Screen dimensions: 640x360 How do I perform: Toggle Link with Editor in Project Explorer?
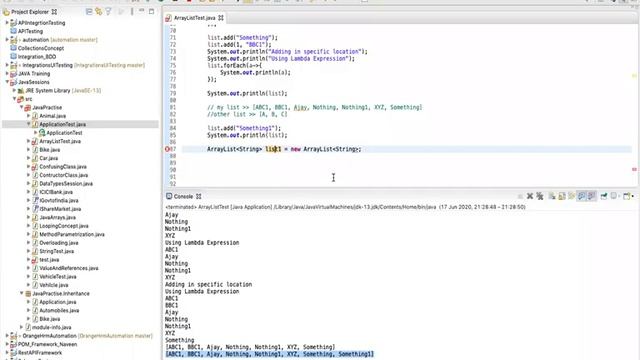pyautogui.click(x=98, y=12)
